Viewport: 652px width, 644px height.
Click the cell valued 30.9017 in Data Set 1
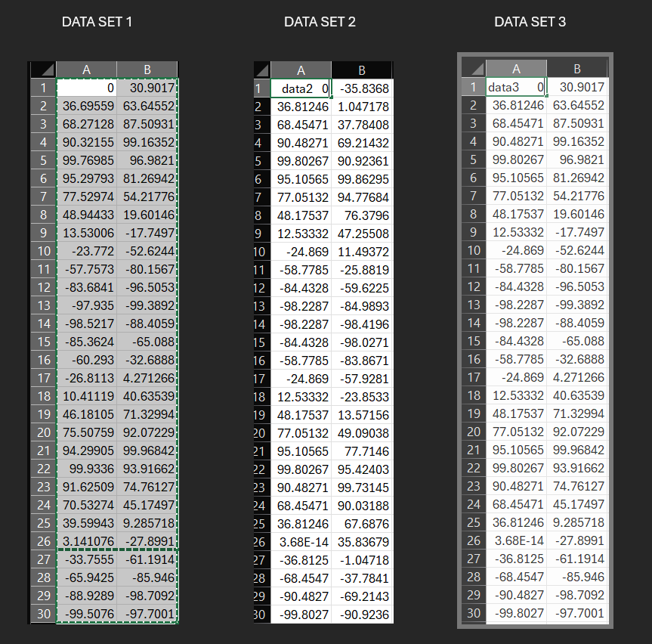pyautogui.click(x=147, y=88)
